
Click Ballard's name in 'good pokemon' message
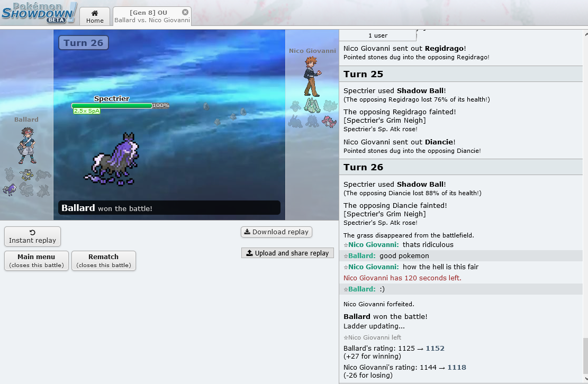point(361,256)
